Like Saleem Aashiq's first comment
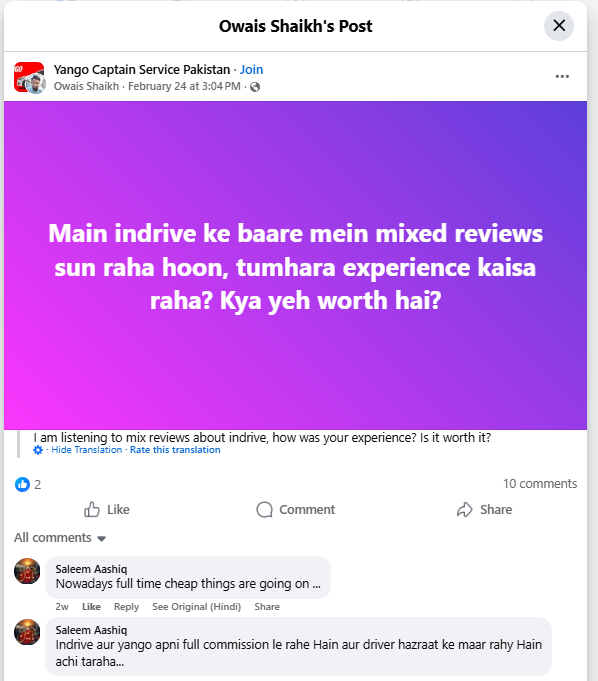The width and height of the screenshot is (598, 681). [91, 607]
